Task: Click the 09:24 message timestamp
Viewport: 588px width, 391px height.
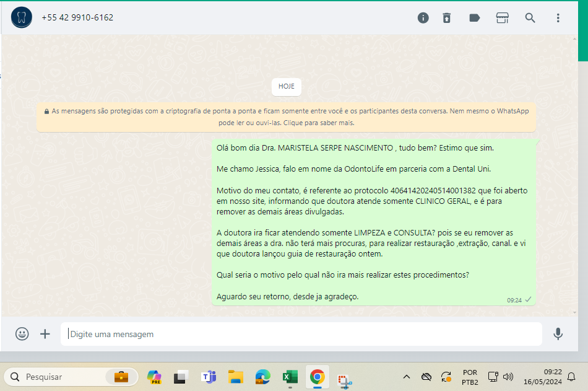Action: coord(514,300)
